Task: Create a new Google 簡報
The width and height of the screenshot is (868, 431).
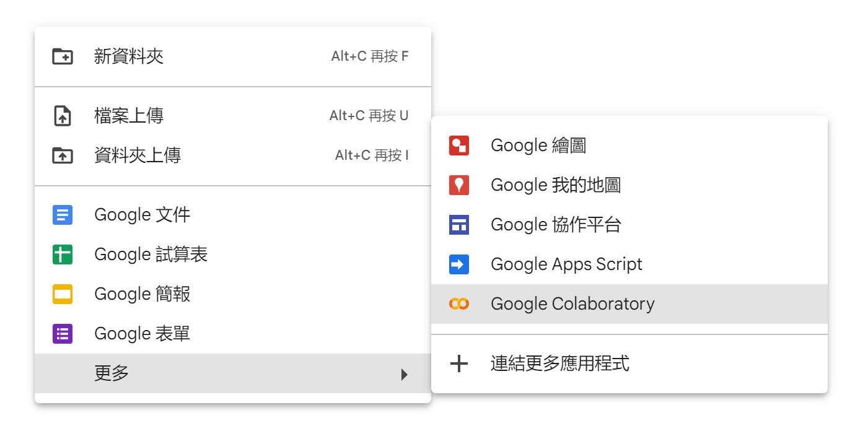Action: click(233, 294)
